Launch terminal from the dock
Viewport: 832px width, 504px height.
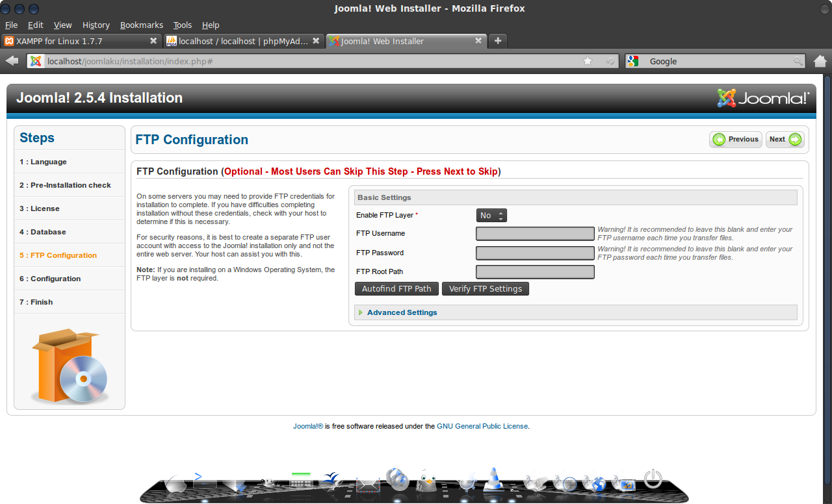[204, 481]
